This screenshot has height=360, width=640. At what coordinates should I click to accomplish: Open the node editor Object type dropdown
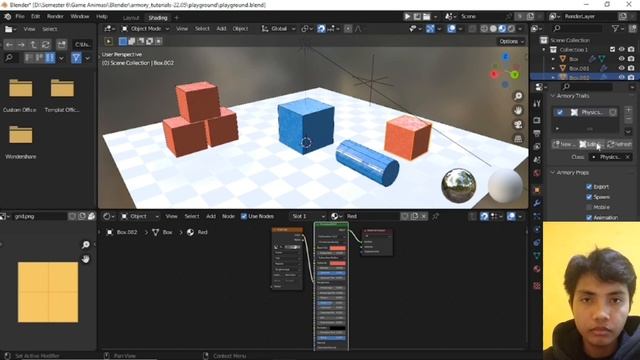[140, 216]
